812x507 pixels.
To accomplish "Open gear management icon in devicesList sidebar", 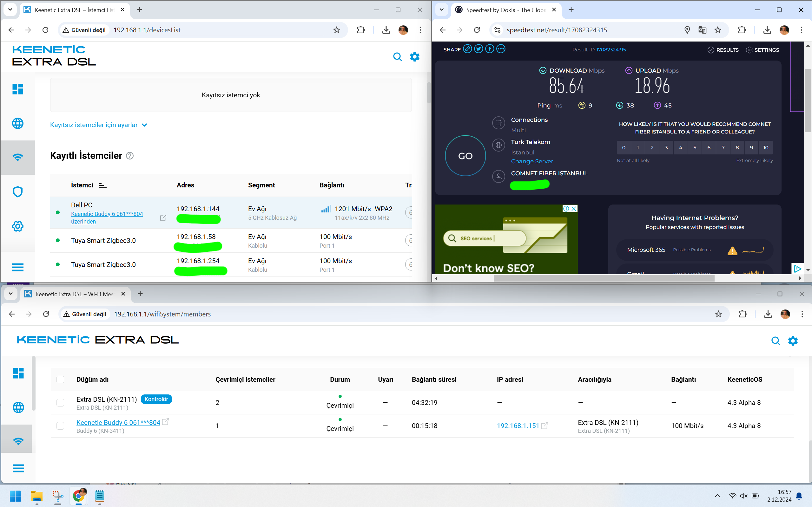I will [18, 226].
